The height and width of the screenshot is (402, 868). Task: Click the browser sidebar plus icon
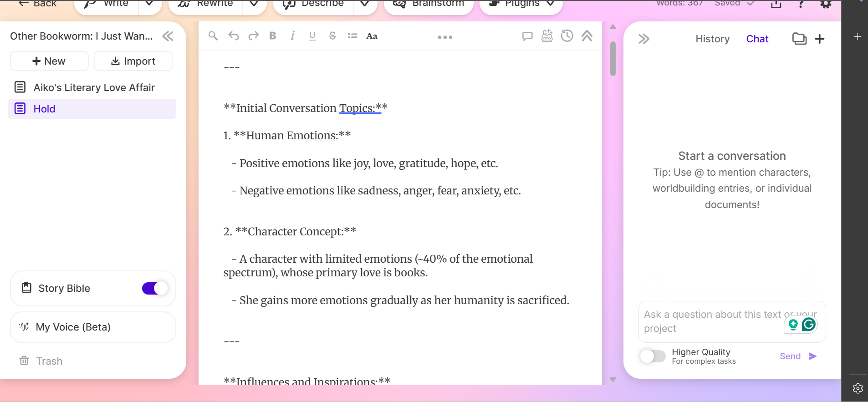pos(858,36)
